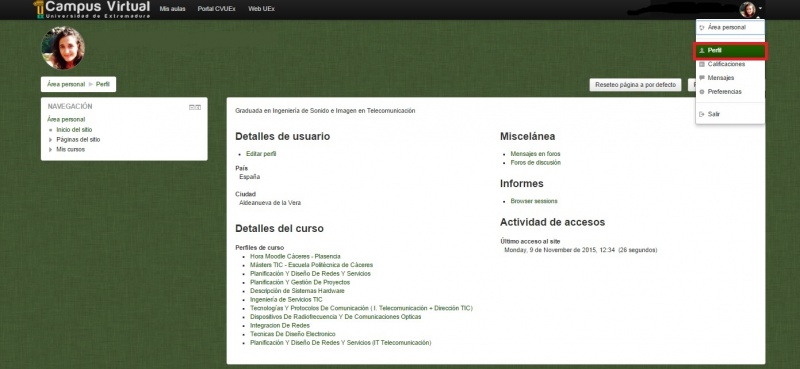
Task: Click the Salir logout entry
Action: (730, 114)
